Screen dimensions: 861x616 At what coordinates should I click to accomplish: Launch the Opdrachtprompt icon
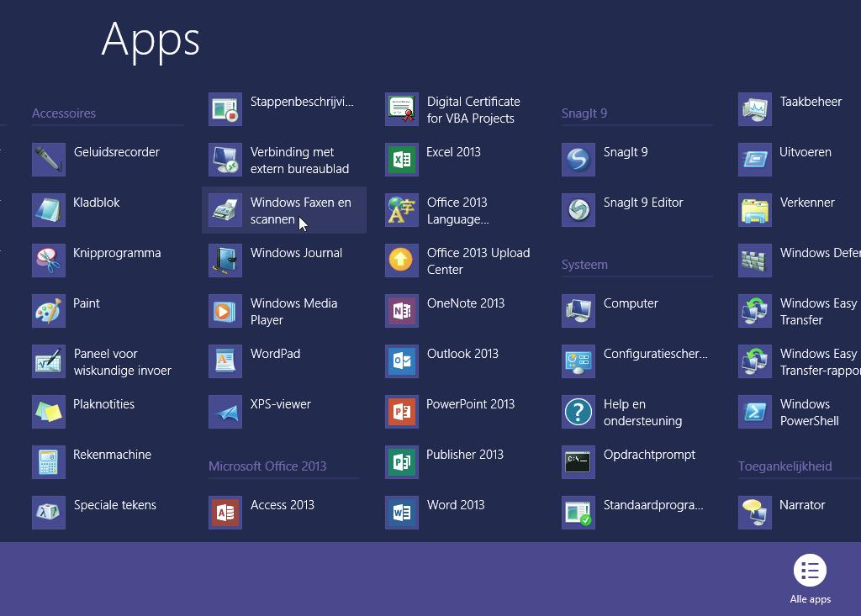tap(578, 462)
